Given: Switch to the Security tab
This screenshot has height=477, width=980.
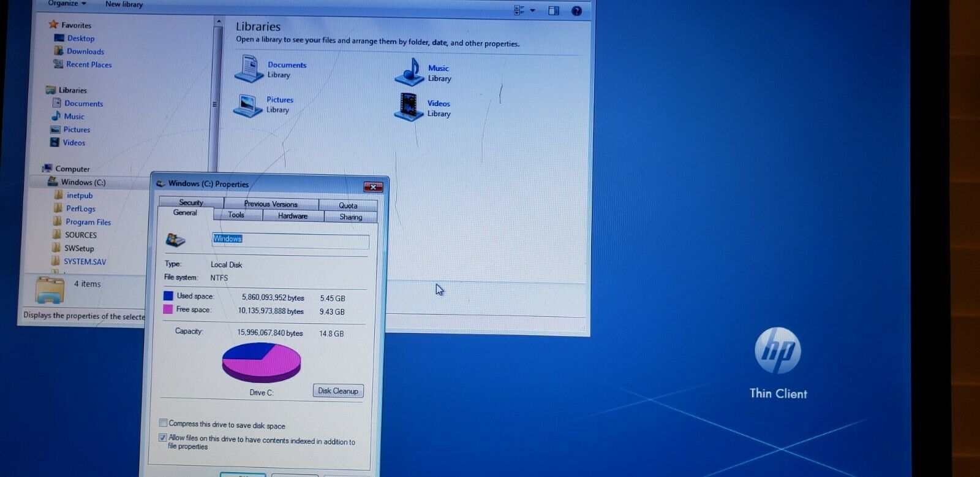Looking at the screenshot, I should 191,202.
